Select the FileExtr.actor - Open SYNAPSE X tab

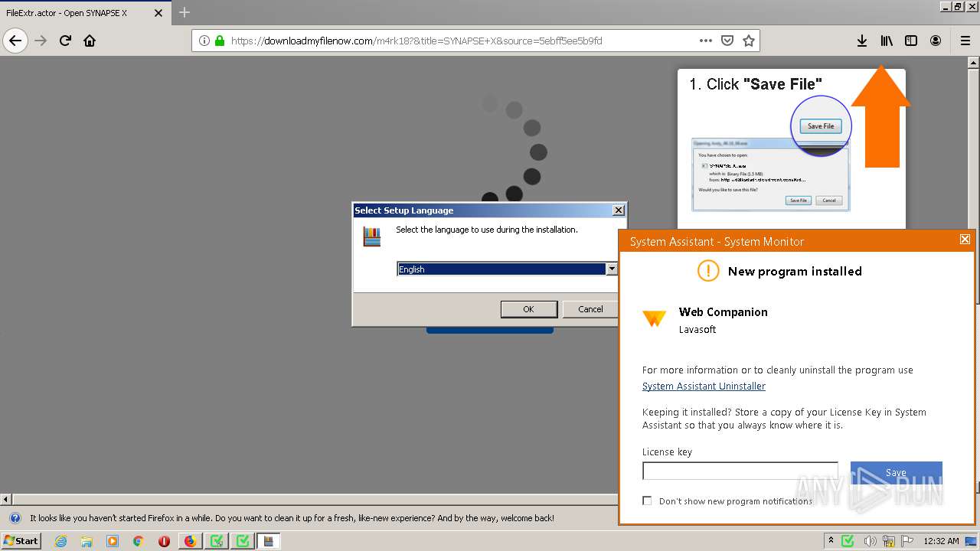click(77, 13)
